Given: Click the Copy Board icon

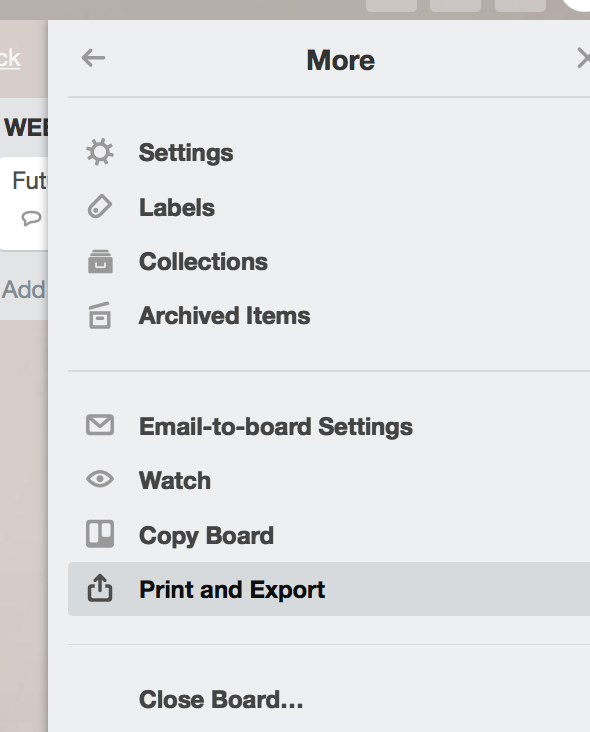Looking at the screenshot, I should (100, 534).
